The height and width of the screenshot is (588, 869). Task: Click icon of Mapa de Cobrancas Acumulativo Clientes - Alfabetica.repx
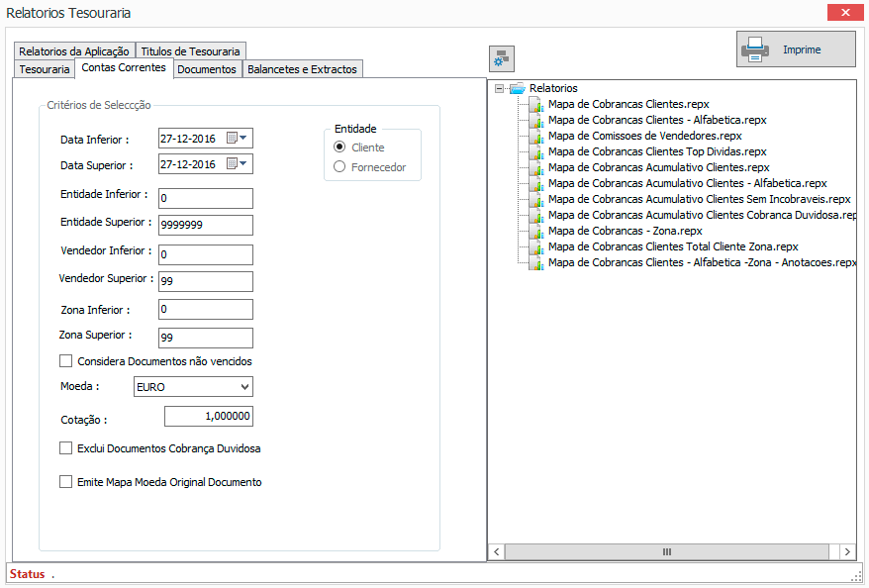[535, 183]
